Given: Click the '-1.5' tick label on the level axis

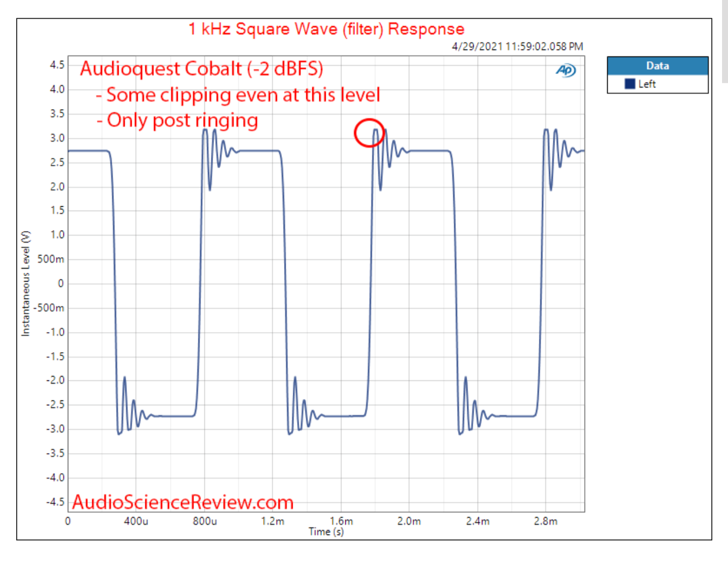Looking at the screenshot, I should pyautogui.click(x=55, y=356).
